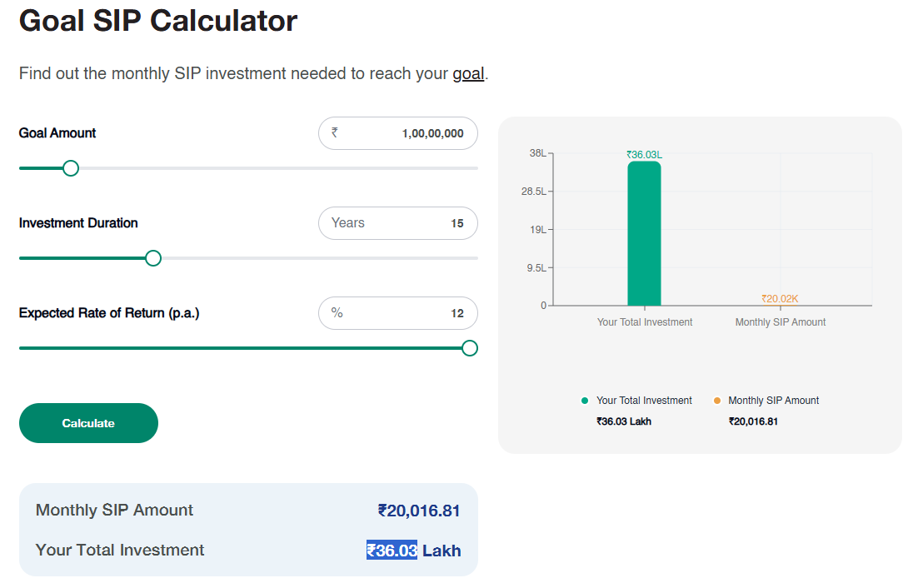The width and height of the screenshot is (908, 588).
Task: Click the ₹36.03L label above the bar
Action: [644, 154]
